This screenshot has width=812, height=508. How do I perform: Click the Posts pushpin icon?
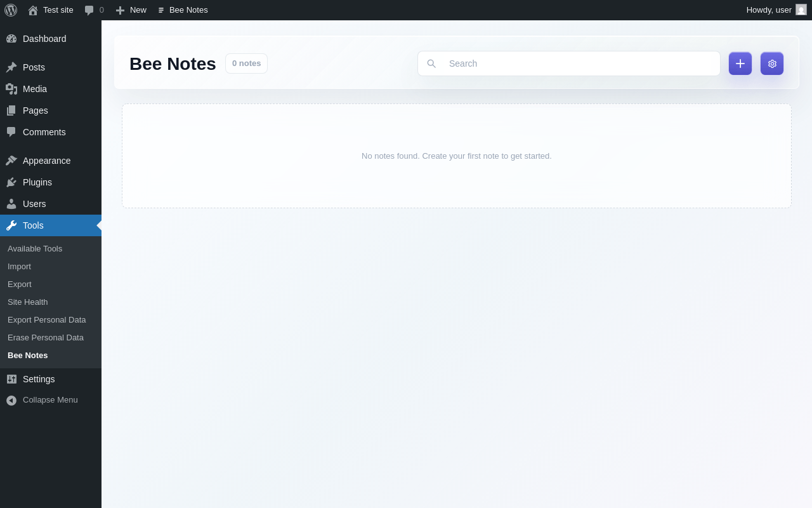pos(11,67)
